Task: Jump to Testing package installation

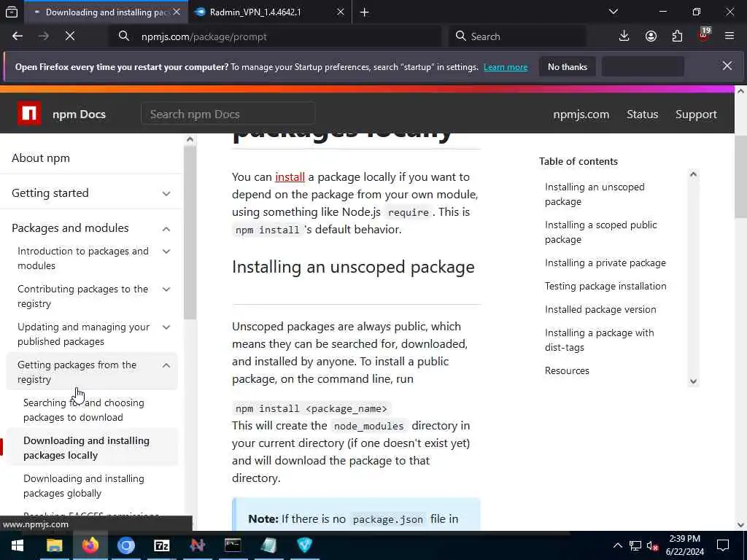Action: (605, 286)
